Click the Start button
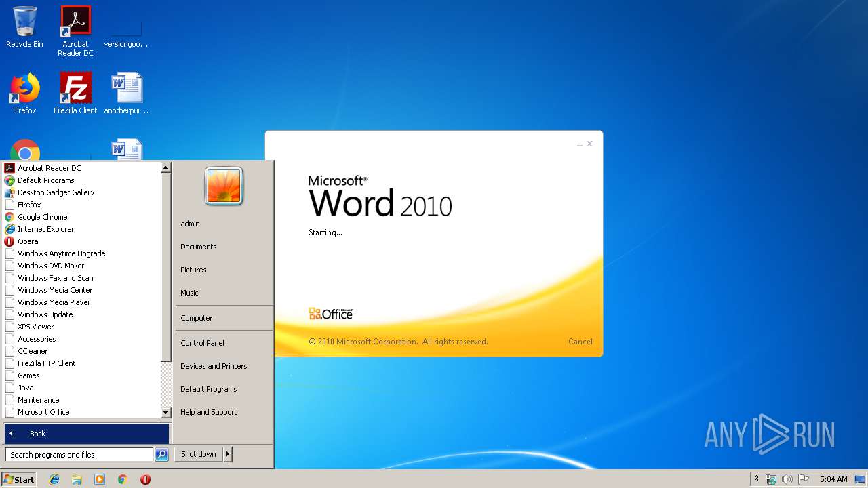The height and width of the screenshot is (488, 868). pos(19,479)
